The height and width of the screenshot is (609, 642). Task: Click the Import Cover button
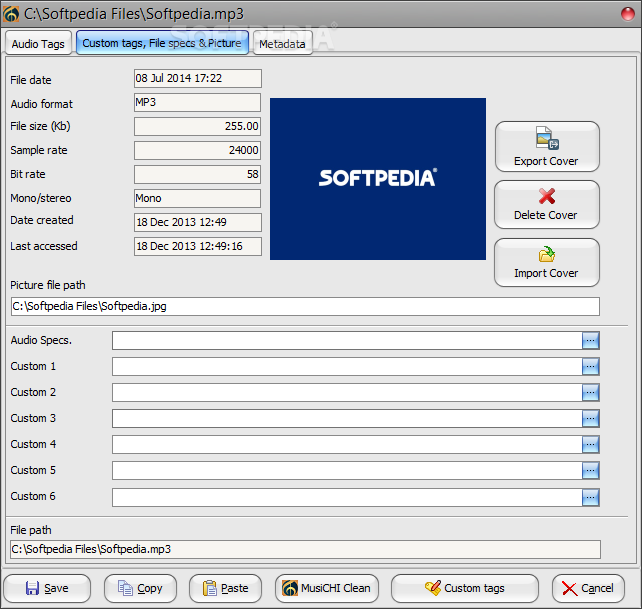pos(547,263)
